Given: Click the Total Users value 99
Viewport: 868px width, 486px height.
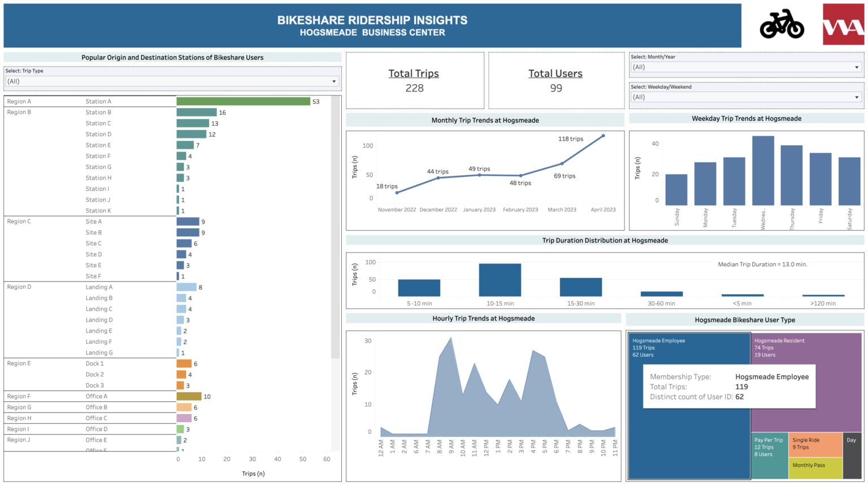Looking at the screenshot, I should click(555, 88).
